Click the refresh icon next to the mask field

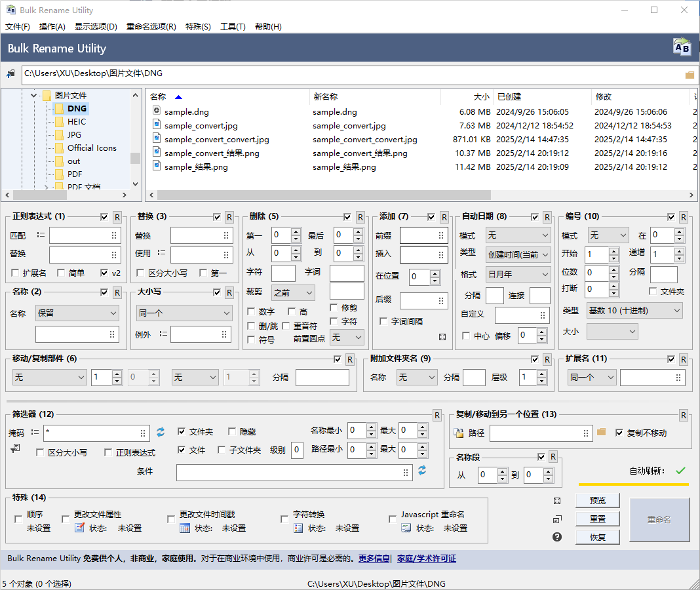(x=160, y=433)
